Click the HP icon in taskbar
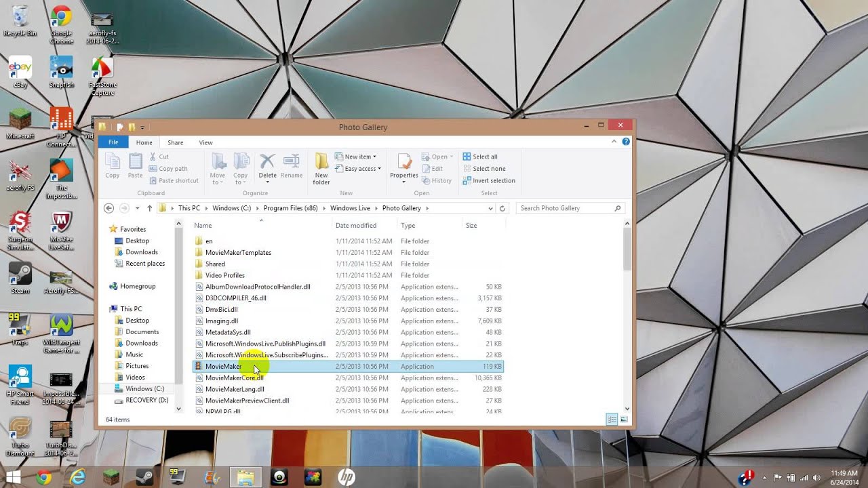The image size is (868, 488). tap(347, 478)
